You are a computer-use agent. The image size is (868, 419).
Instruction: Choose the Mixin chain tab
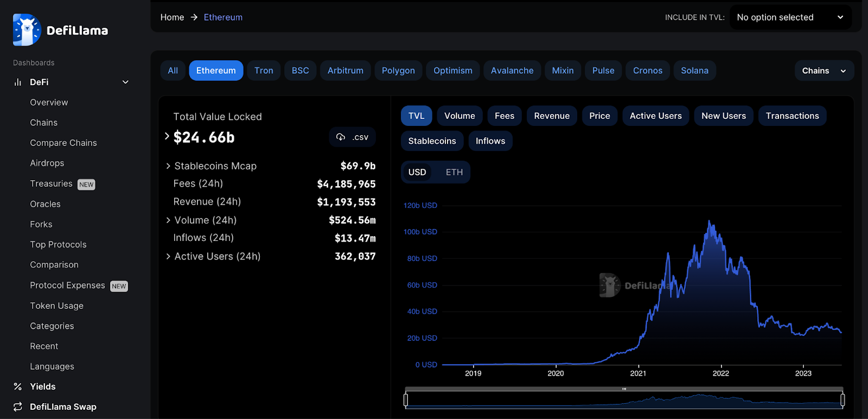click(563, 71)
